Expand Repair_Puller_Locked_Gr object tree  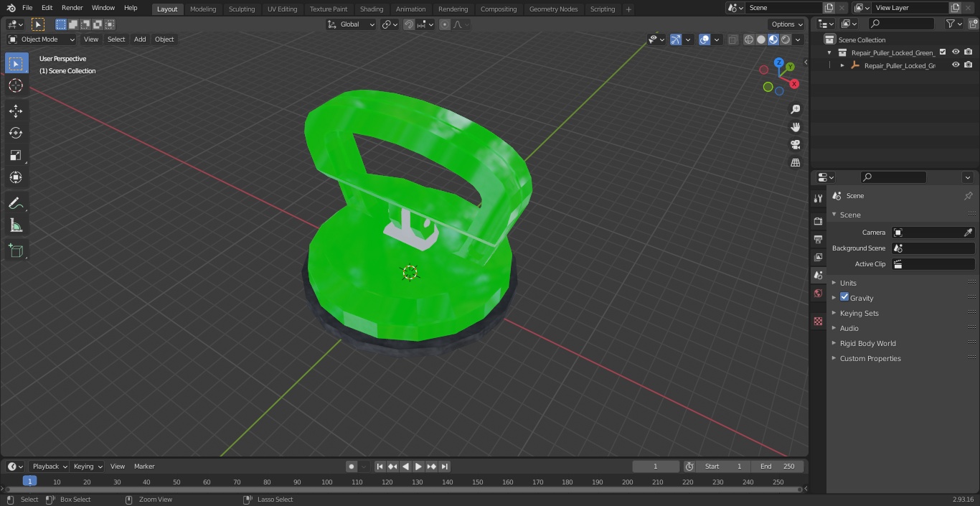pyautogui.click(x=842, y=65)
